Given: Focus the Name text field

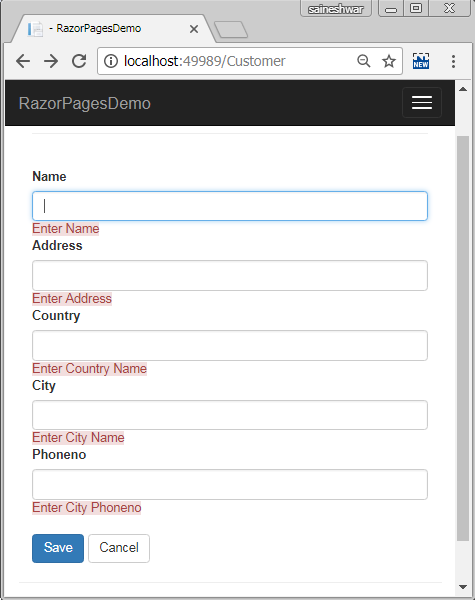Looking at the screenshot, I should [230, 206].
